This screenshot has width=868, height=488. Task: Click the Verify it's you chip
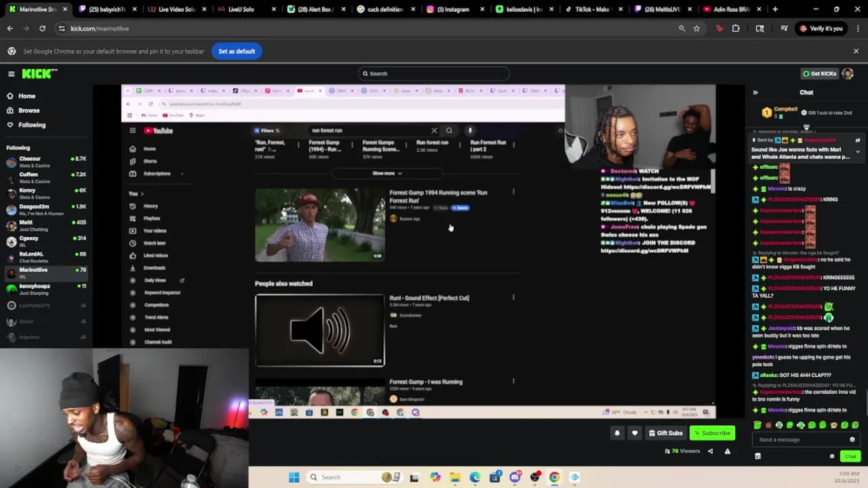tap(821, 28)
